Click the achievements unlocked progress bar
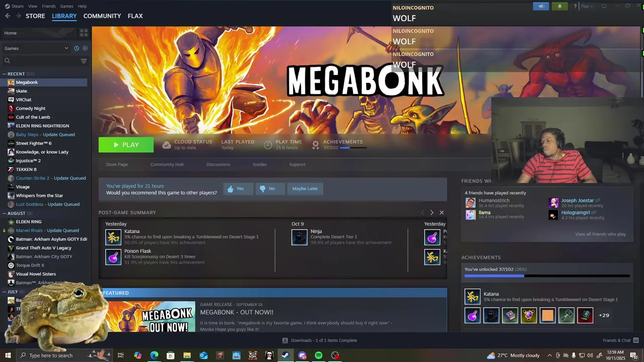The image size is (644, 362). (x=547, y=276)
